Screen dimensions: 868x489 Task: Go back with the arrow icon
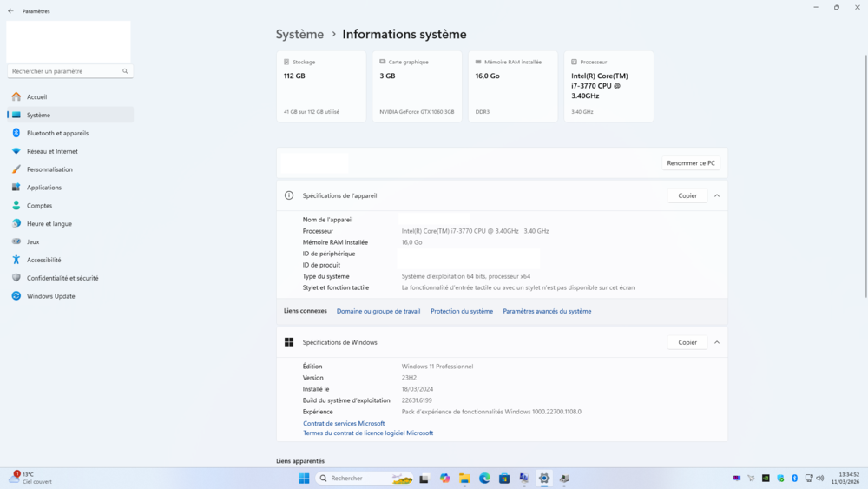[x=10, y=11]
